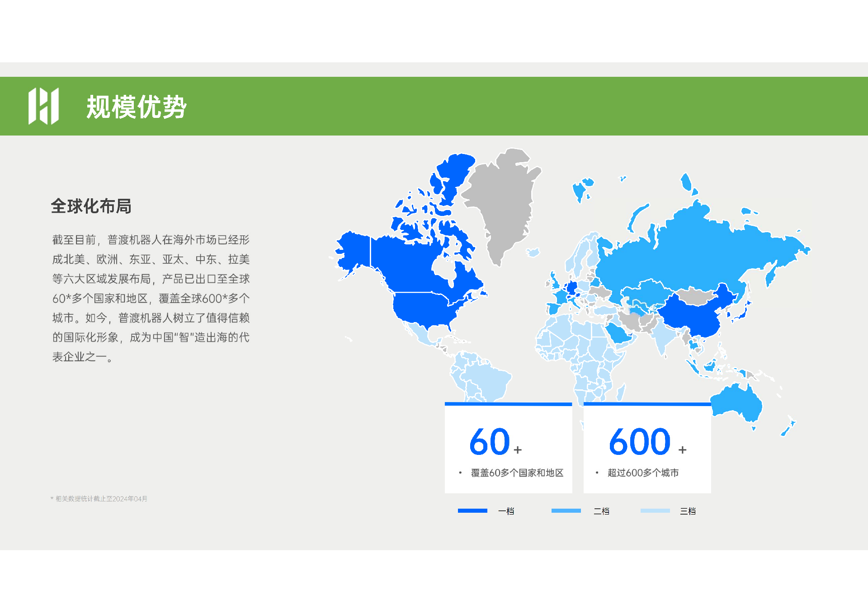Click the large 60+ number
Screen dimensions: 868x613
pos(495,441)
